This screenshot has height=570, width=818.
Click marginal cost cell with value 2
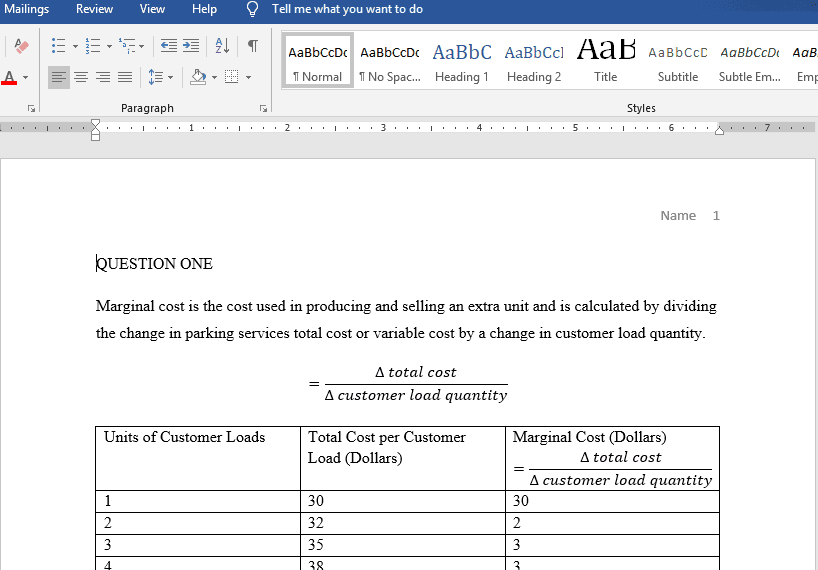tap(612, 523)
